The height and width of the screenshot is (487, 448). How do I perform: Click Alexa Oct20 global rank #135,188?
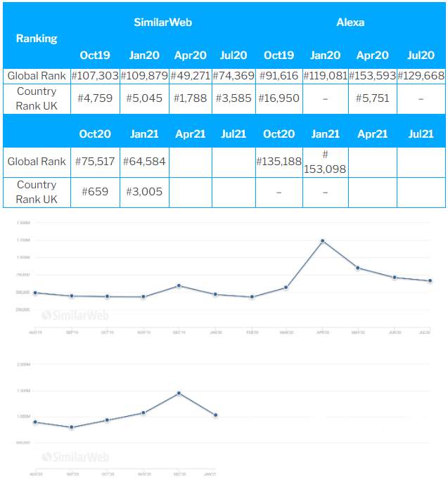click(279, 162)
